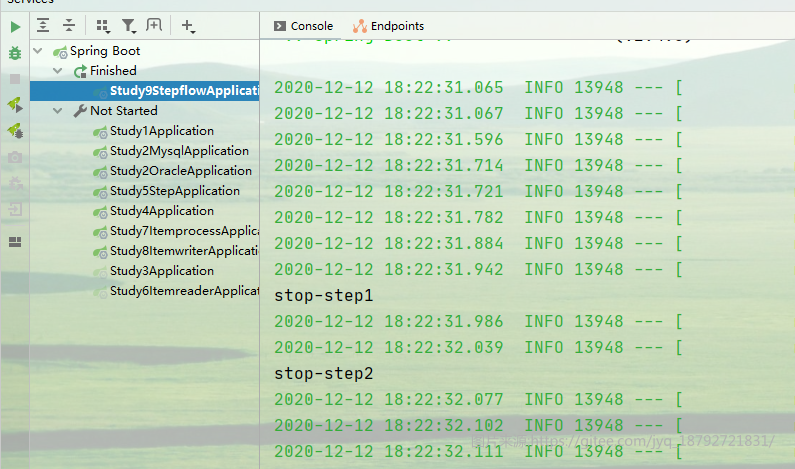Screen dimensions: 795x469
Task: Collapse the Finished group node
Action: [58, 70]
